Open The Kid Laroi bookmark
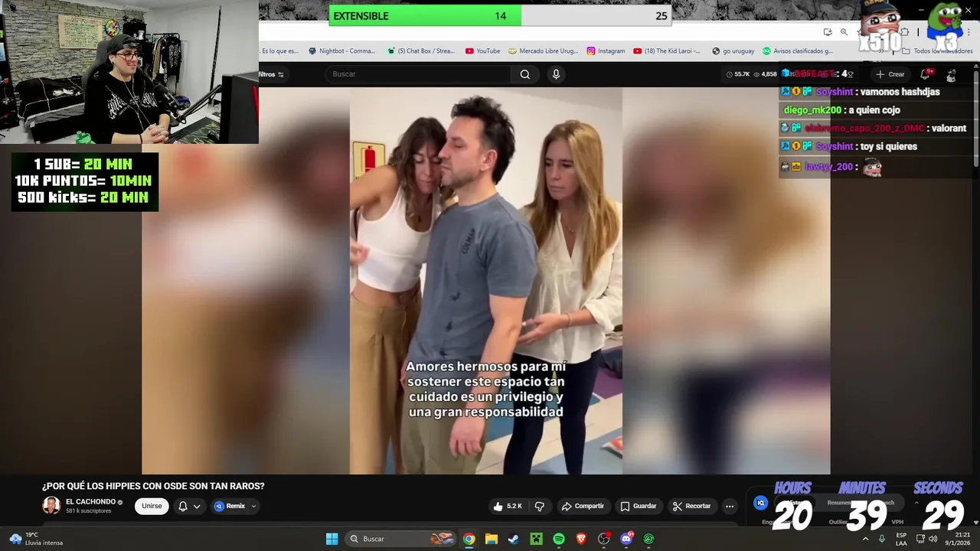Image resolution: width=980 pixels, height=551 pixels. tap(667, 51)
